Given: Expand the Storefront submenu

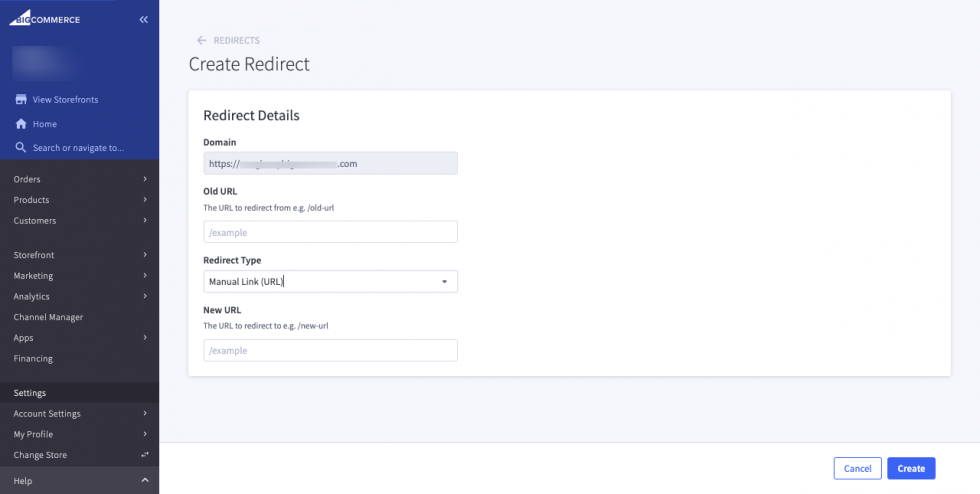Looking at the screenshot, I should 79,254.
